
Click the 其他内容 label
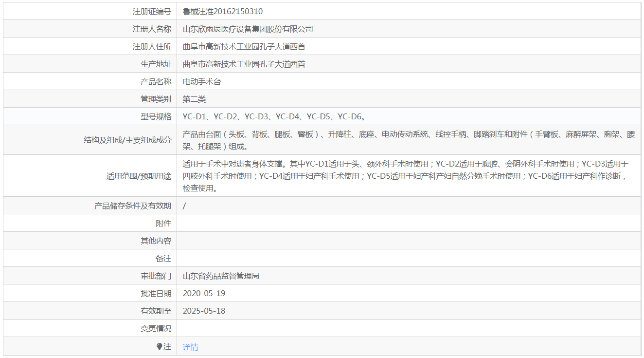click(156, 241)
